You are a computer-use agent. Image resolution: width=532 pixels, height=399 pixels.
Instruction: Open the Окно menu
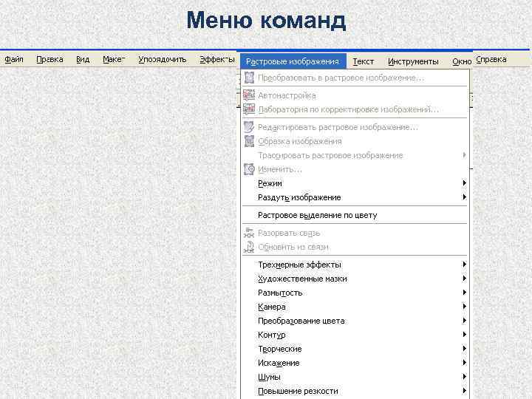click(x=462, y=61)
